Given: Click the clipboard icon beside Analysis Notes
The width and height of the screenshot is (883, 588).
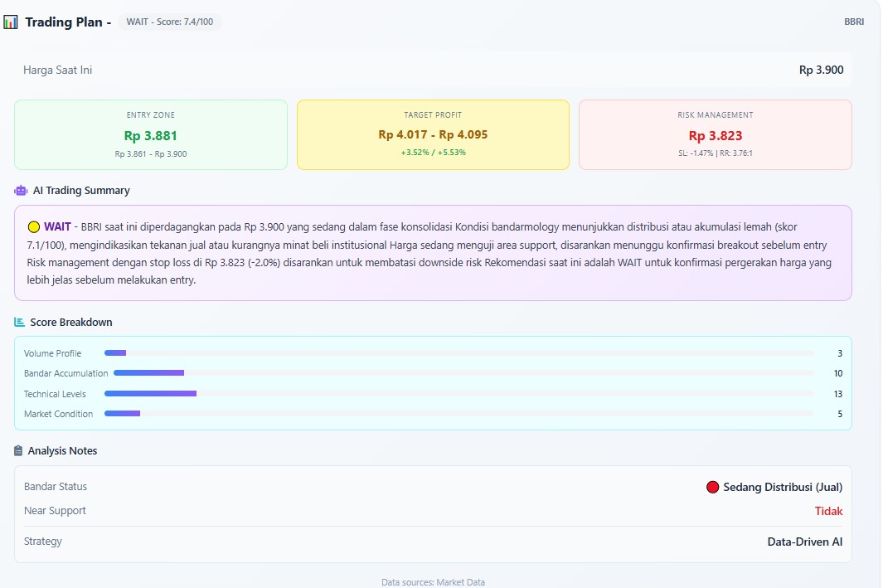Looking at the screenshot, I should click(19, 451).
